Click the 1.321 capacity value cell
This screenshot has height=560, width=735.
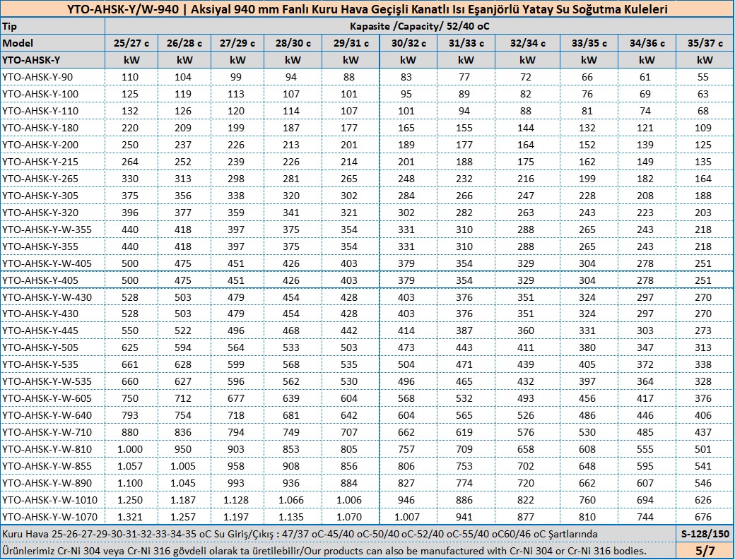pos(131,516)
